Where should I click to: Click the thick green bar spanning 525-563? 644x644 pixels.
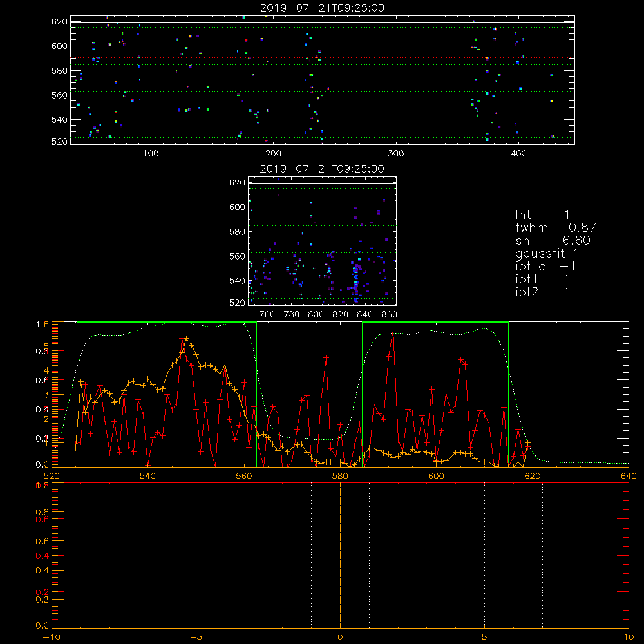(x=167, y=322)
